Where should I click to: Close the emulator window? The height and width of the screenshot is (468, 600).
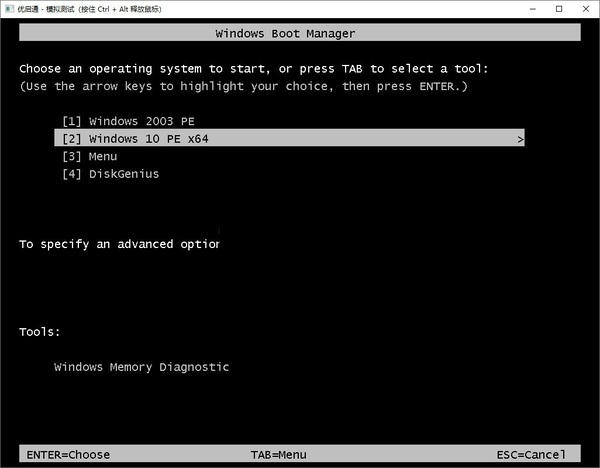(586, 9)
